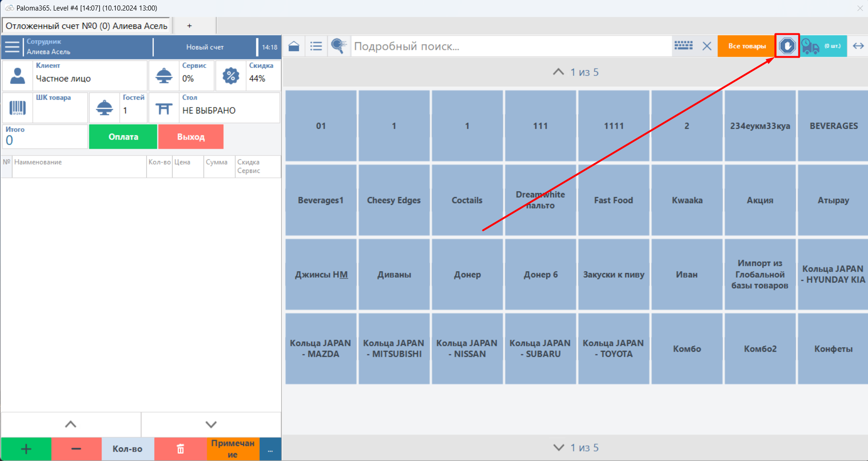868x461 pixels.
Task: Open the Fast Food category tile
Action: (613, 200)
